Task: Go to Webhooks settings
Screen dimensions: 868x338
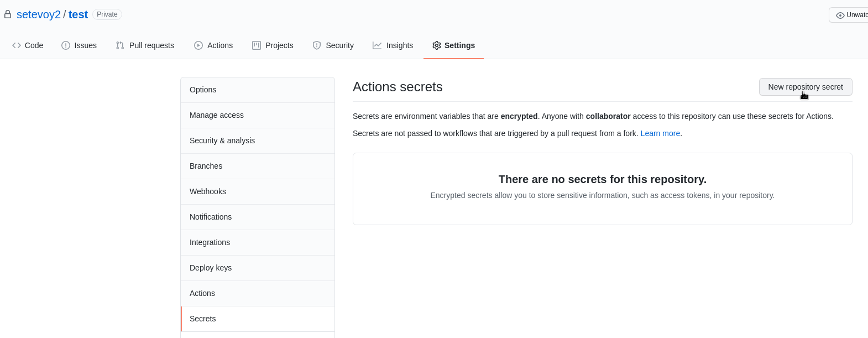Action: (258, 191)
